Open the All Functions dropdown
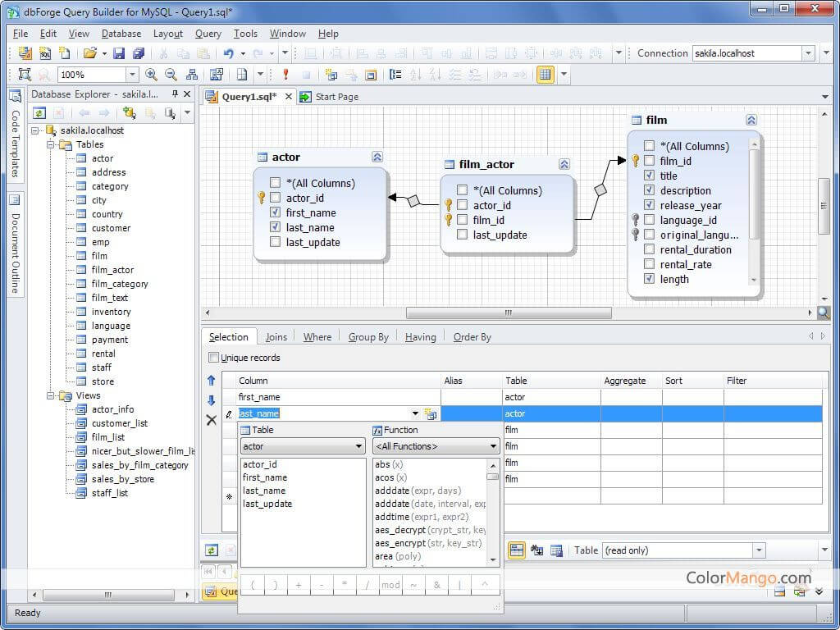This screenshot has height=630, width=840. 493,446
